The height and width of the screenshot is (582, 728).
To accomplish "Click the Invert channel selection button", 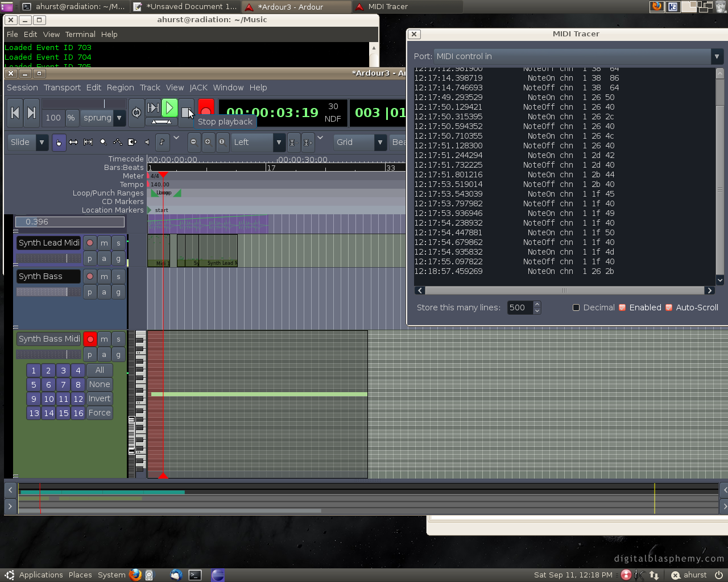I will (x=100, y=398).
